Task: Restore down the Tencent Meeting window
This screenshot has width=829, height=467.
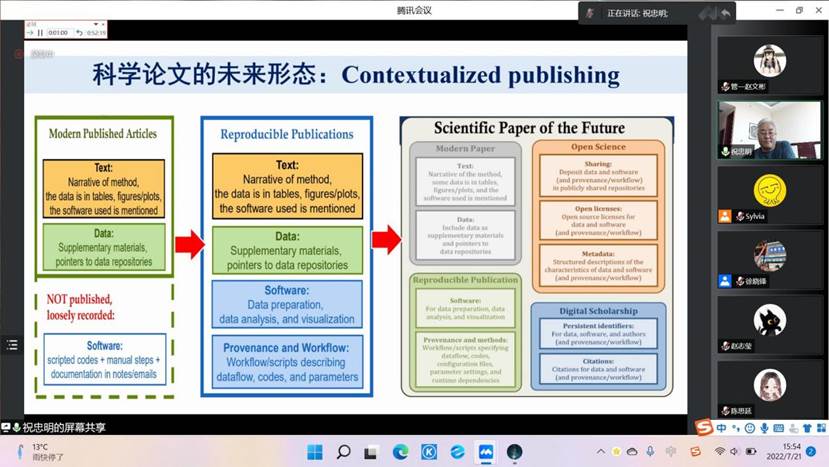Action: click(x=799, y=11)
